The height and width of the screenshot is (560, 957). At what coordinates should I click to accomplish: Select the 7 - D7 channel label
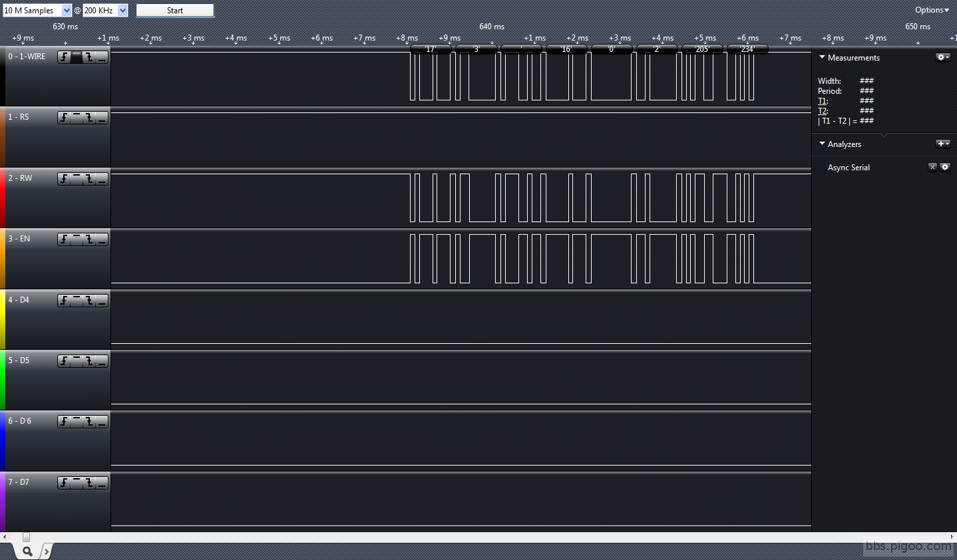(19, 482)
